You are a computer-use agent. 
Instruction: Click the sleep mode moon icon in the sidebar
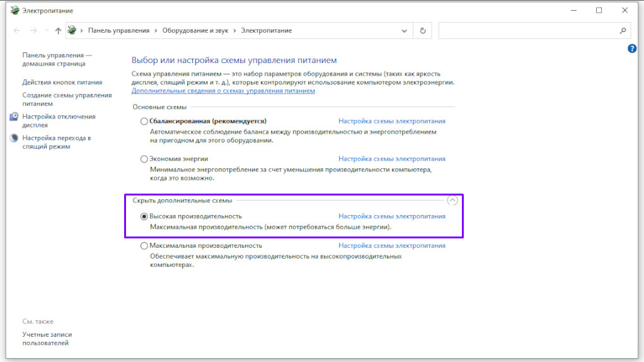[x=14, y=138]
